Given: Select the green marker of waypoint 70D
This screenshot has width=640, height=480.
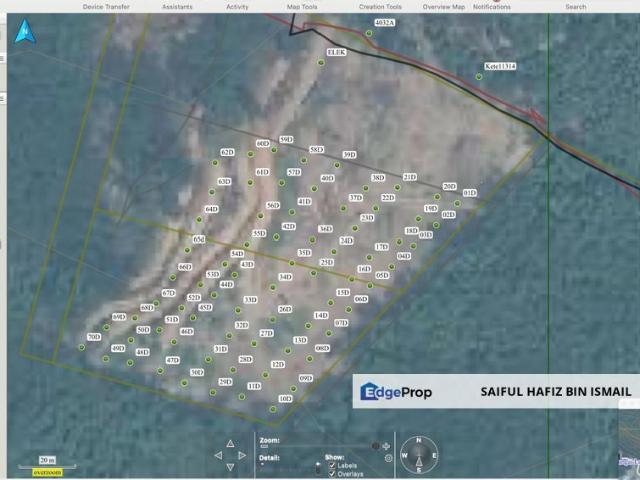Looking at the screenshot, I should click(x=82, y=347).
